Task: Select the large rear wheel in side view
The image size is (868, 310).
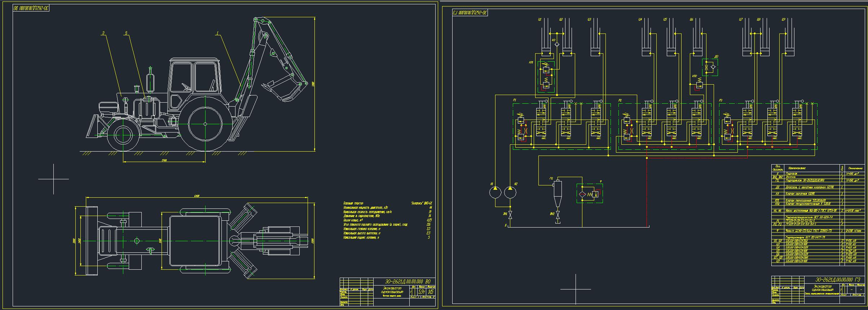Action: click(205, 124)
